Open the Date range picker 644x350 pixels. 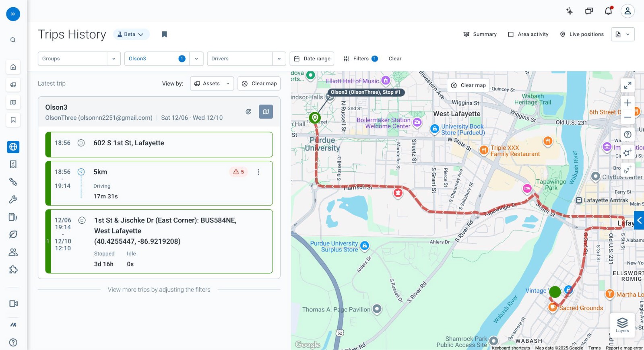pyautogui.click(x=312, y=59)
